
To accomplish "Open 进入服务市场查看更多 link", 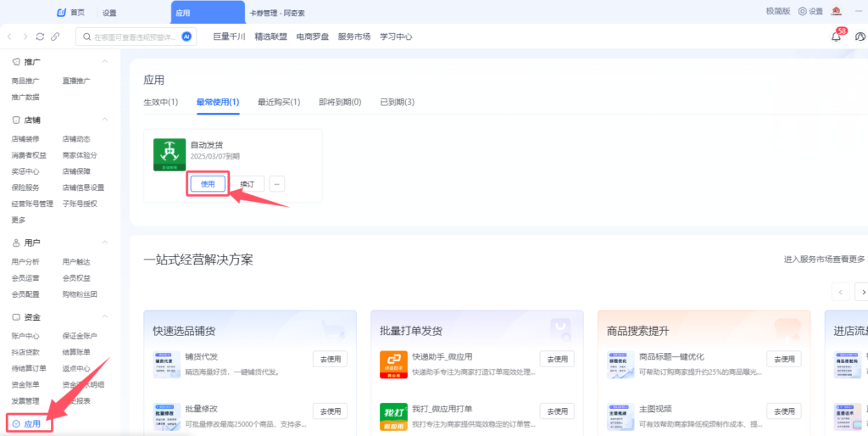I will [x=824, y=260].
